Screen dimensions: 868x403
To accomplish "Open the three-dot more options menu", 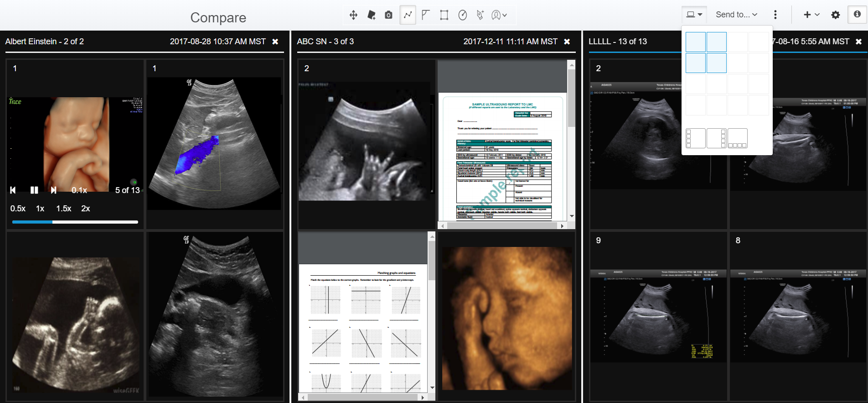I will 775,15.
